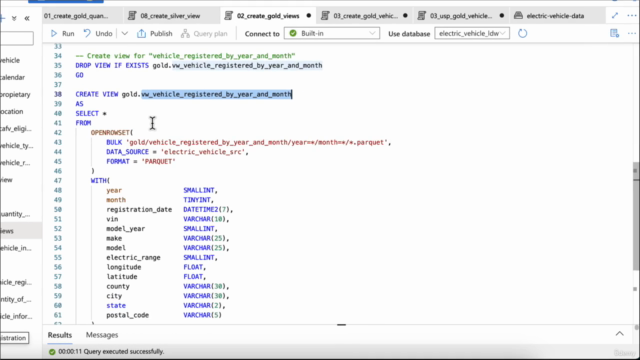Click the 'postal_code' column name
The height and width of the screenshot is (360, 640).
127,315
